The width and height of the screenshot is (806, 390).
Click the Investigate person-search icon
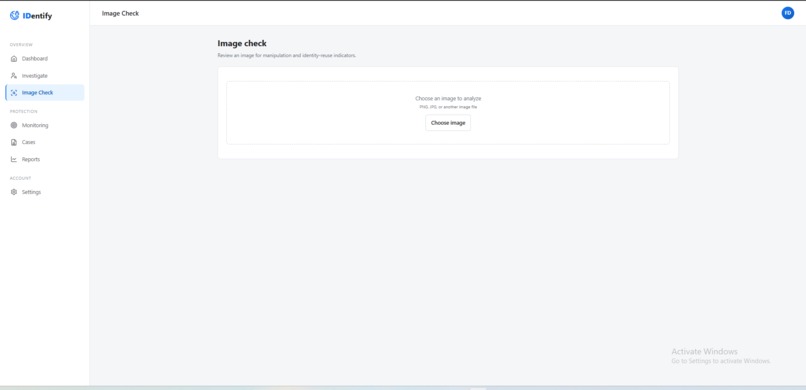coord(14,76)
